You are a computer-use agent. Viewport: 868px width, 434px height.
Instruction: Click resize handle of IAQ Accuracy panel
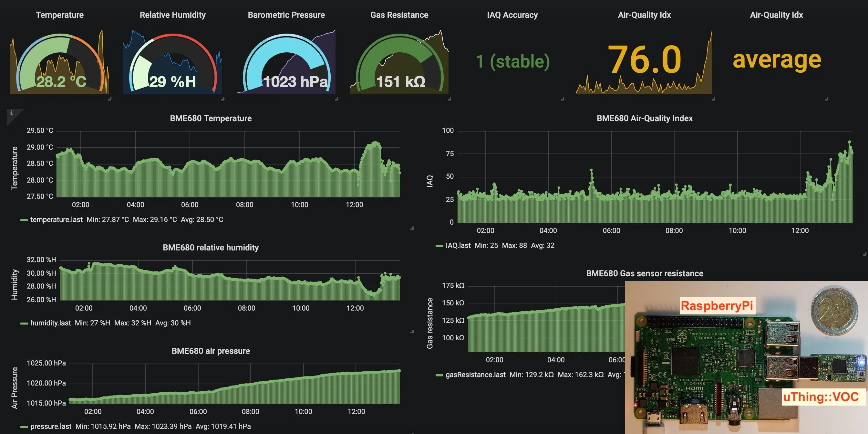(562, 99)
